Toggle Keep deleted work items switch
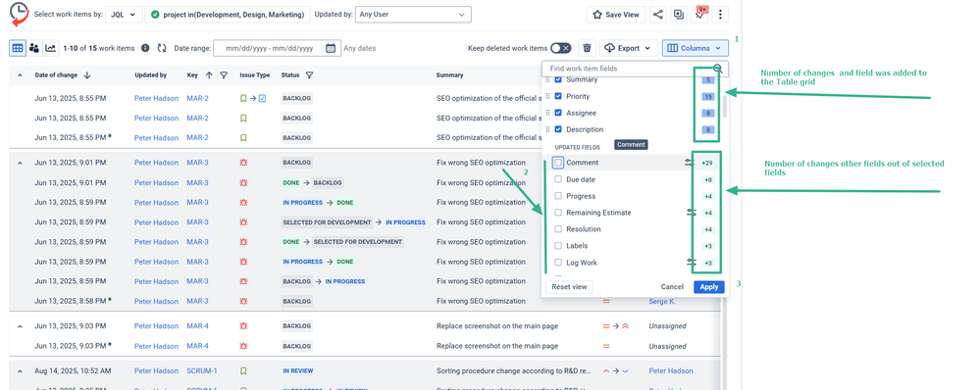Screen dimensions: 980x390 (x=560, y=48)
